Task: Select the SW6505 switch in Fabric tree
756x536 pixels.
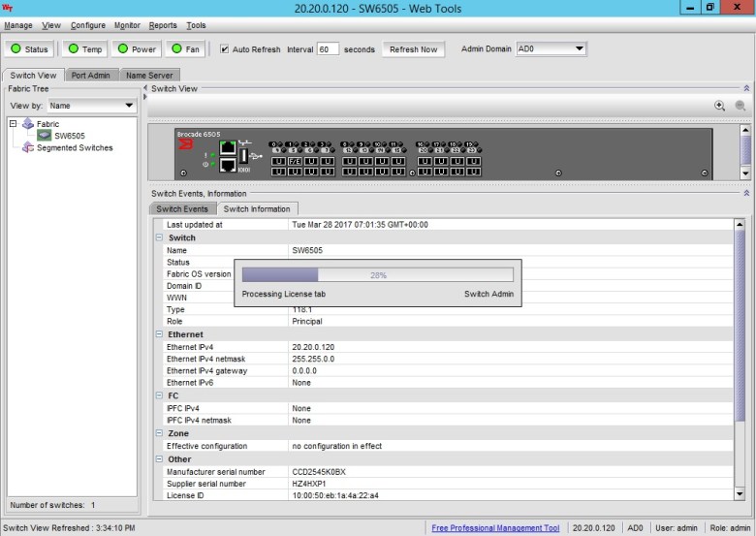Action: pos(68,136)
